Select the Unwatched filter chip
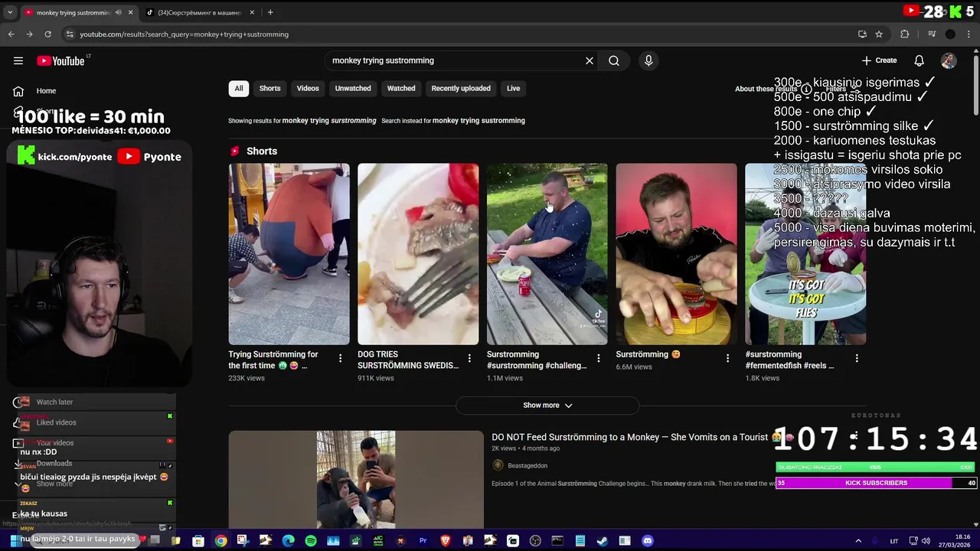This screenshot has width=980, height=551. tap(353, 88)
